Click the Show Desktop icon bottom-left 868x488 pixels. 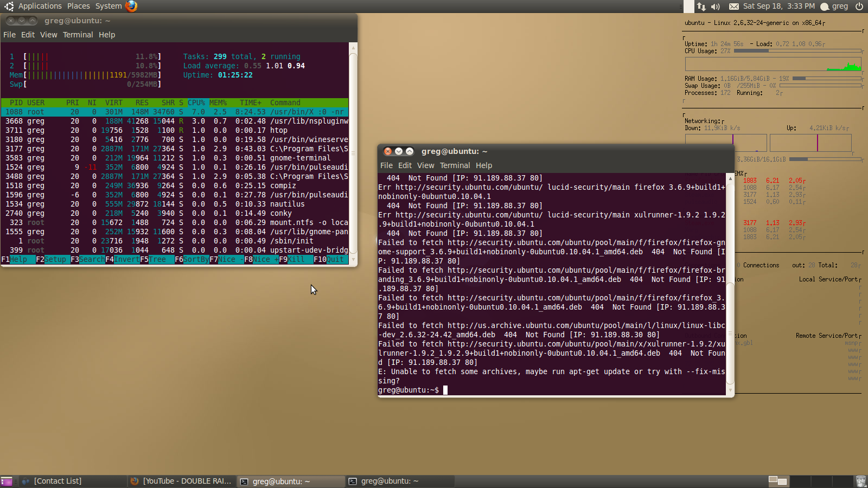tap(7, 481)
